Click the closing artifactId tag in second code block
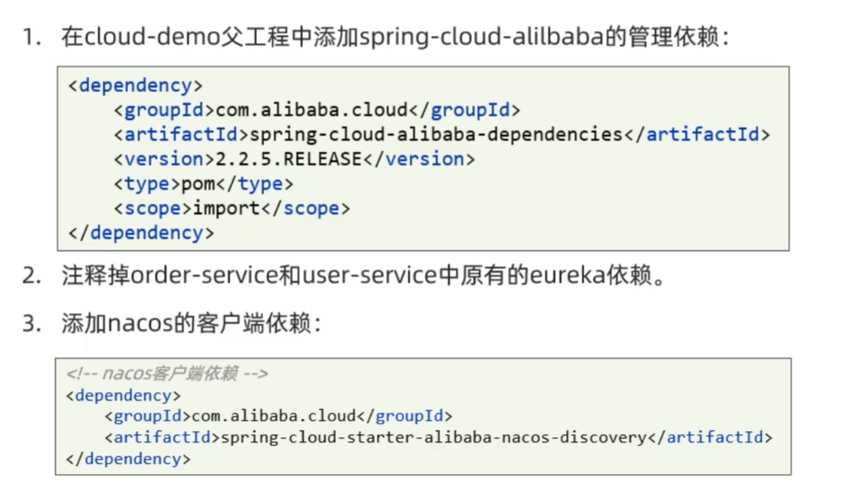847x504 pixels. click(714, 437)
